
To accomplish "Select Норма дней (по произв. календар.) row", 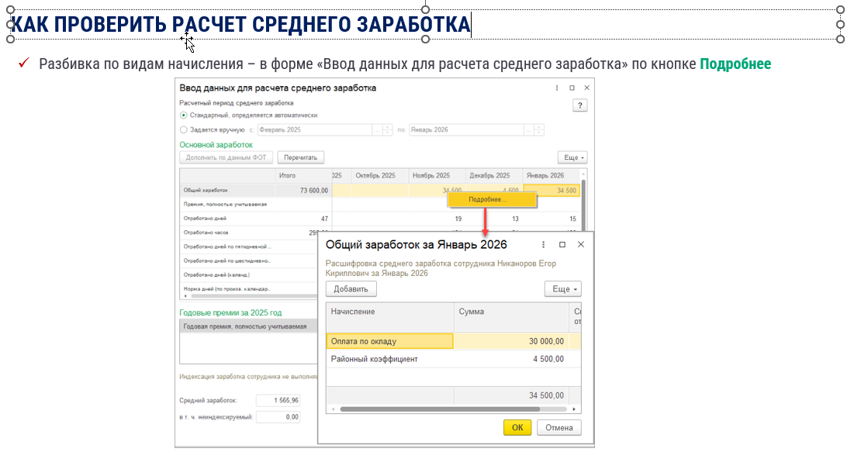I will (x=227, y=288).
